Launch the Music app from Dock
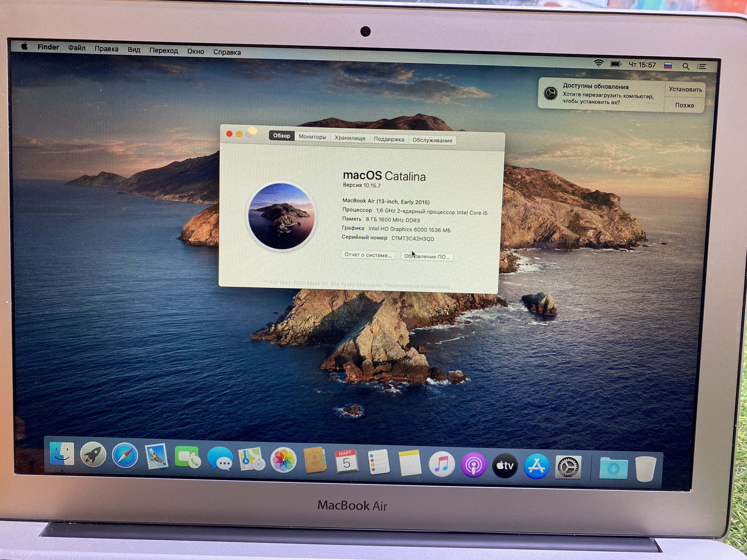 click(442, 464)
